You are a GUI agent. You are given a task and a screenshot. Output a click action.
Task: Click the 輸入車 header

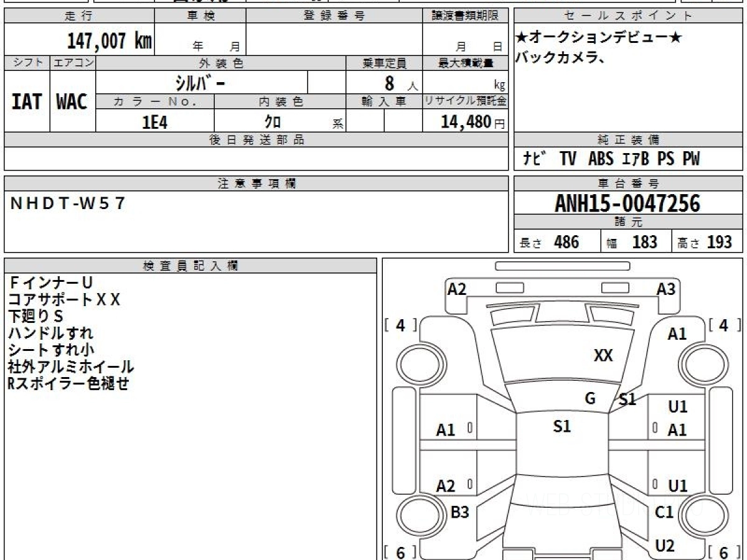pyautogui.click(x=384, y=101)
